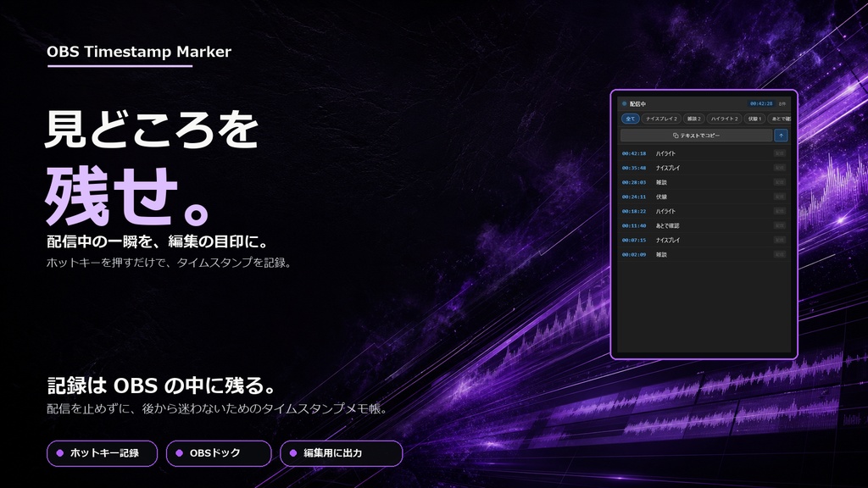Click the ハイライト label at 00:42:18
Screen dimensions: 868x488
click(x=665, y=153)
